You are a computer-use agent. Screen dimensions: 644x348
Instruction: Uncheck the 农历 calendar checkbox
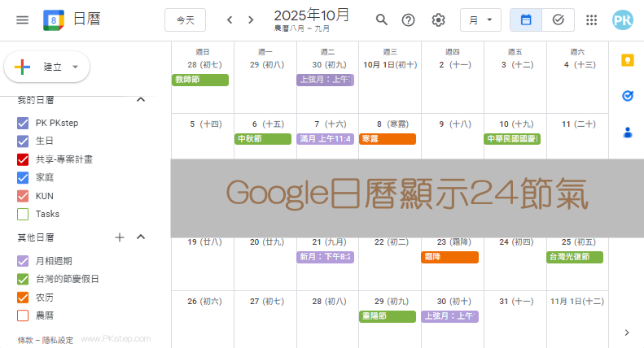point(23,297)
